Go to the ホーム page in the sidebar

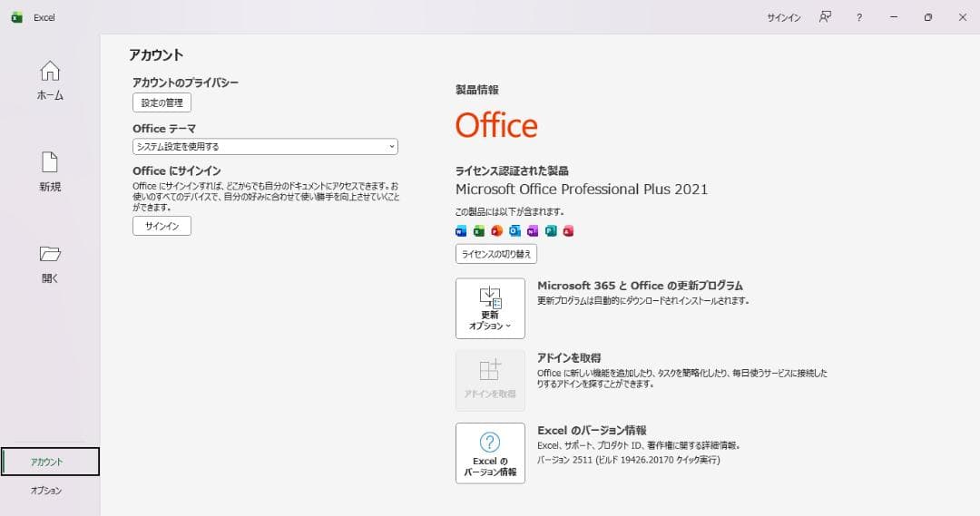50,81
